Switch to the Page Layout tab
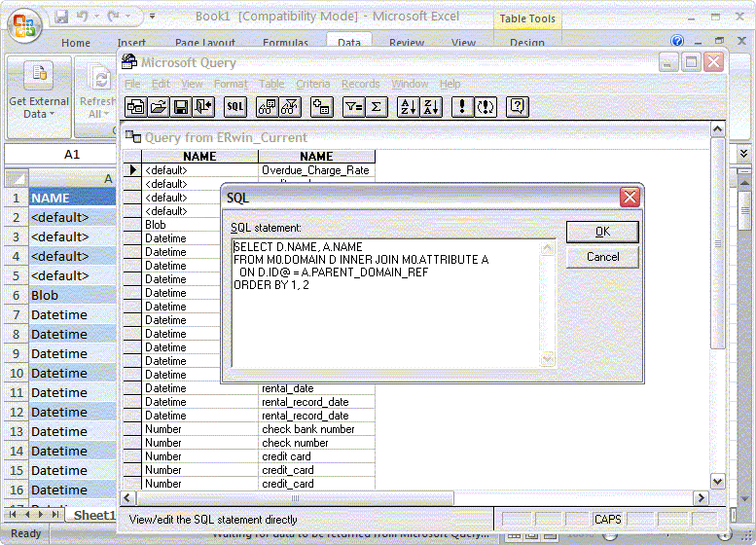Image resolution: width=756 pixels, height=545 pixels. pos(205,43)
